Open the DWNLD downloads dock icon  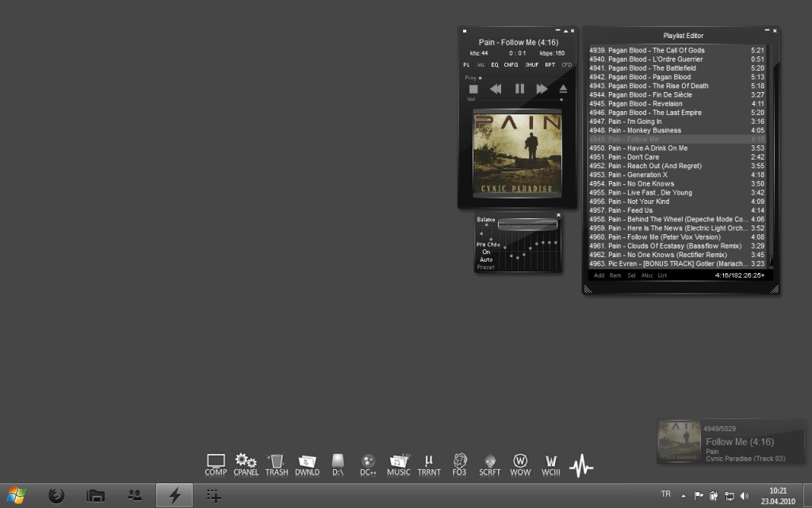pos(307,465)
